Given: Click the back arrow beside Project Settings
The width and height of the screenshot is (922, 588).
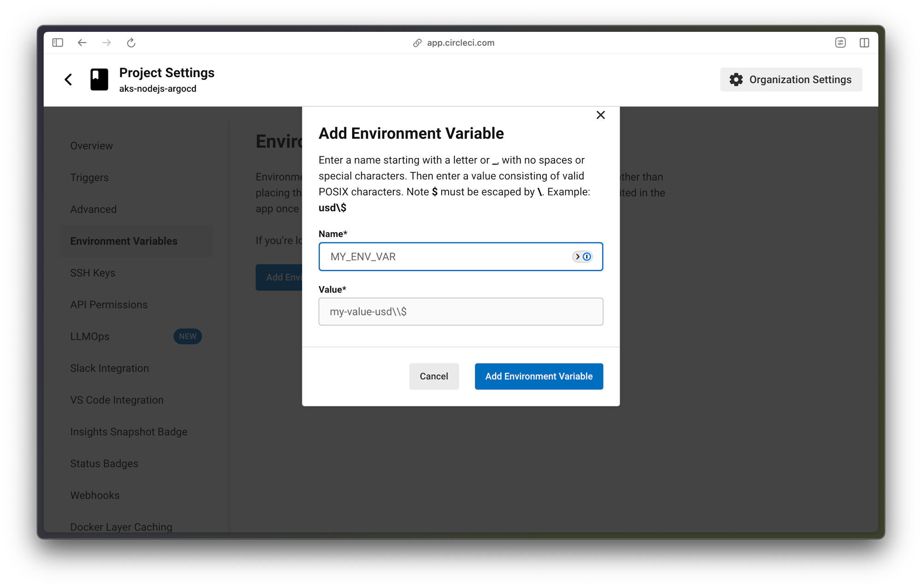Looking at the screenshot, I should coord(68,79).
